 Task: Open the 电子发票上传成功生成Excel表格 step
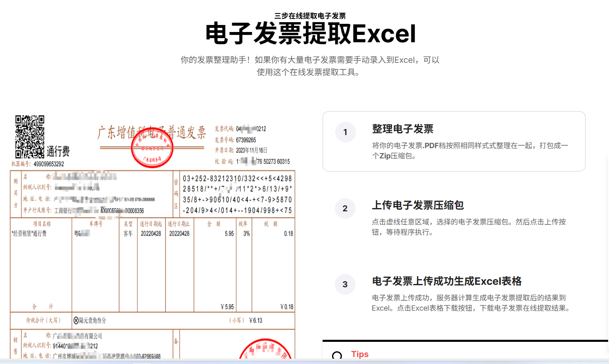click(446, 281)
